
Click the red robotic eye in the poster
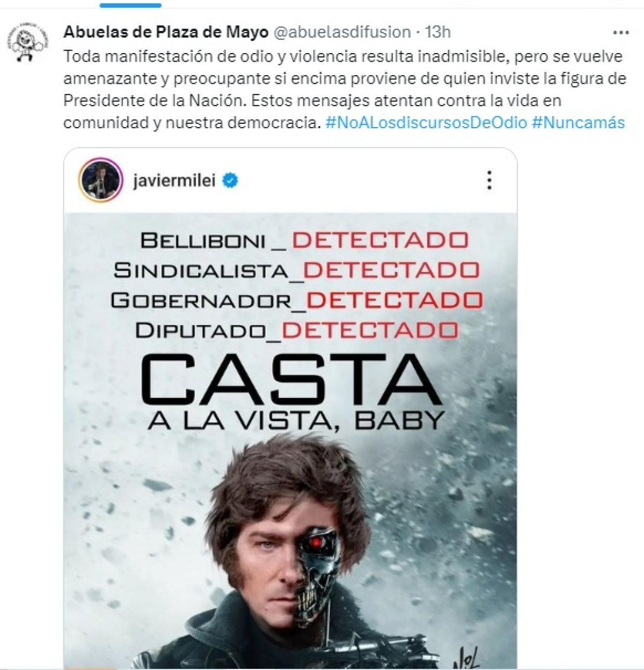coord(318,543)
